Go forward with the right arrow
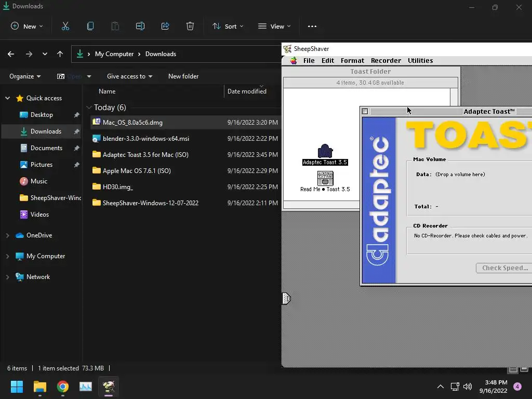Screen dimensions: 532x399 (x=29, y=54)
